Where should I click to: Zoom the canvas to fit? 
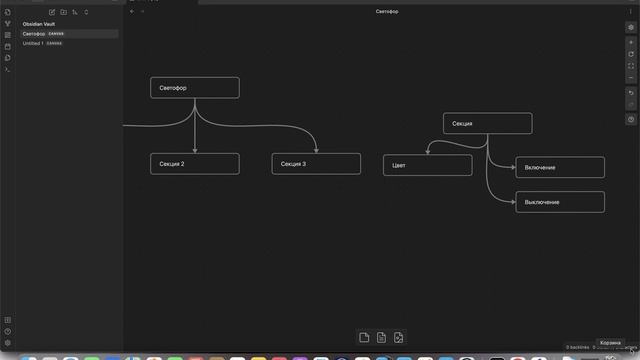point(631,66)
